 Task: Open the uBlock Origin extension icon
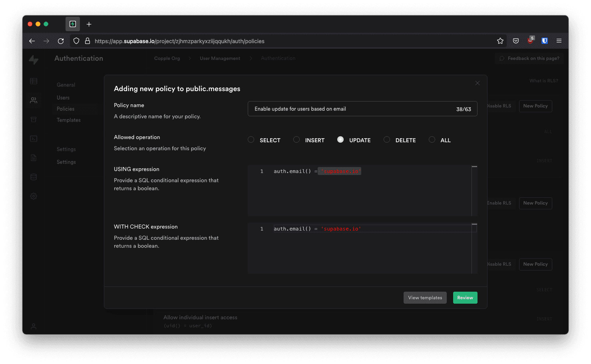(530, 41)
